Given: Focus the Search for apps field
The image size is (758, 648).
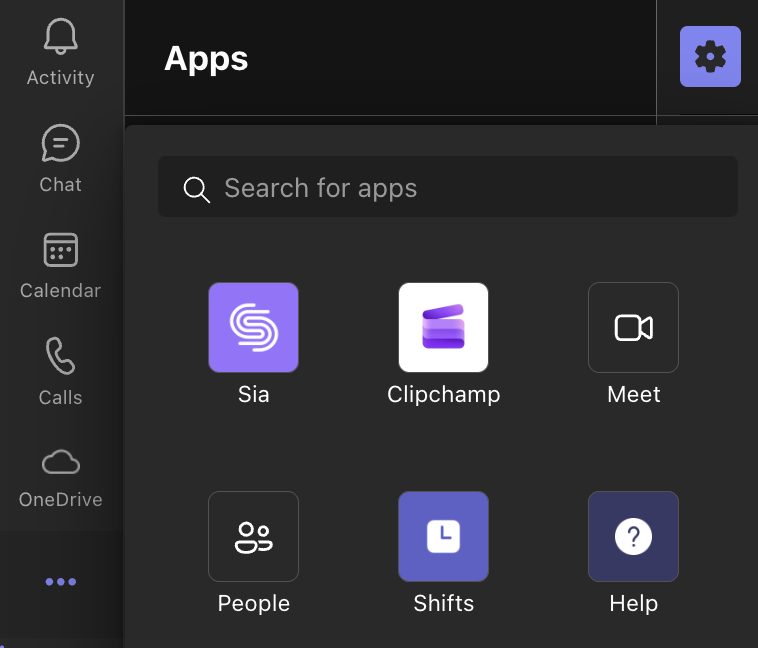Looking at the screenshot, I should [448, 187].
